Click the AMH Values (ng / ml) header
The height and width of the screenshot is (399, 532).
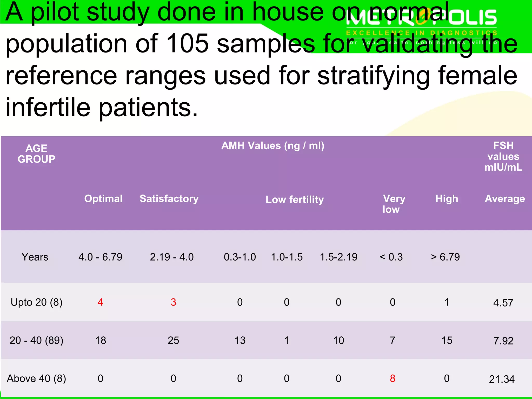[273, 146]
